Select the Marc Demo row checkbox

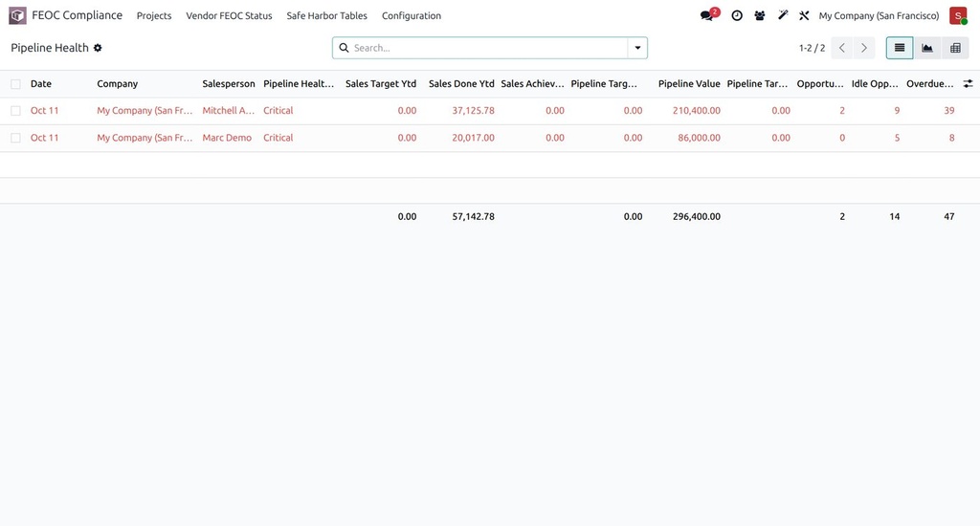15,138
